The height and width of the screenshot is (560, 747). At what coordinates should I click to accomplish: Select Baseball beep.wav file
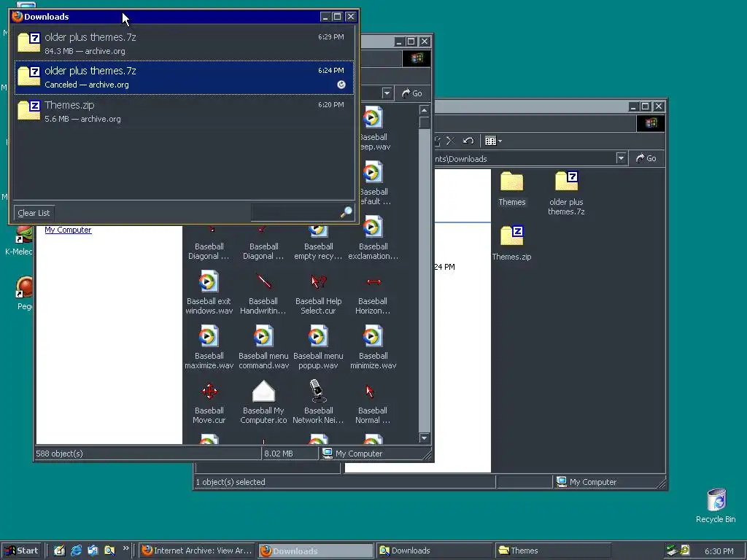(x=374, y=128)
